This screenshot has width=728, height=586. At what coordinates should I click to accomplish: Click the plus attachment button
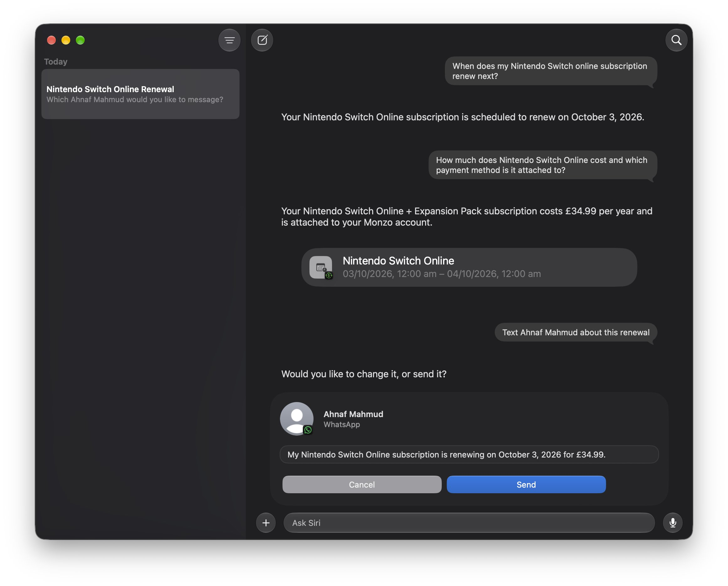[266, 522]
